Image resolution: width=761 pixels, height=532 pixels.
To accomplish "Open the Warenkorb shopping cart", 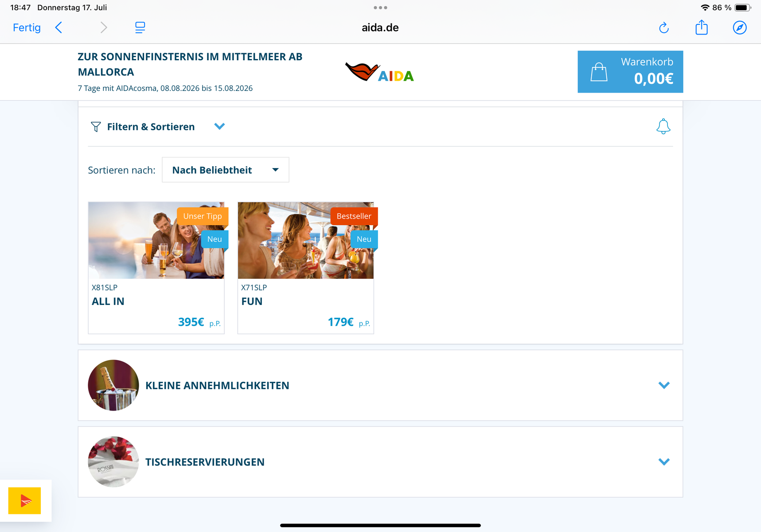I will pyautogui.click(x=630, y=72).
